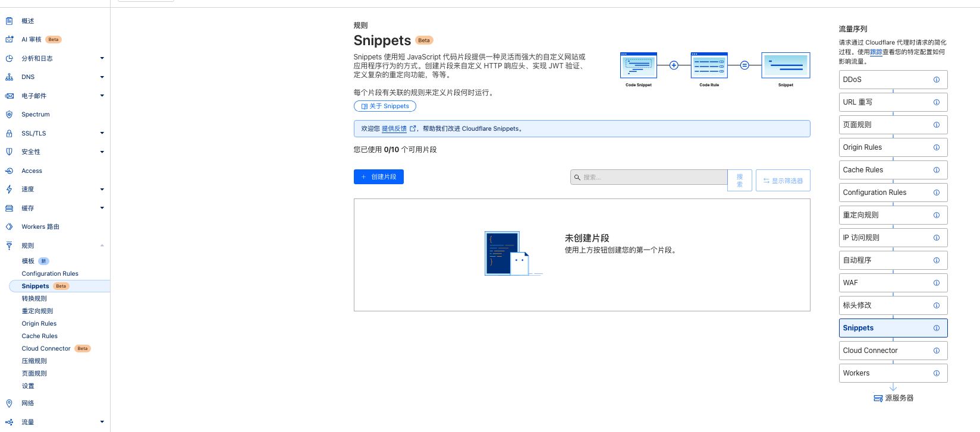
Task: Open Configuration Rules in sidebar
Action: pos(50,274)
